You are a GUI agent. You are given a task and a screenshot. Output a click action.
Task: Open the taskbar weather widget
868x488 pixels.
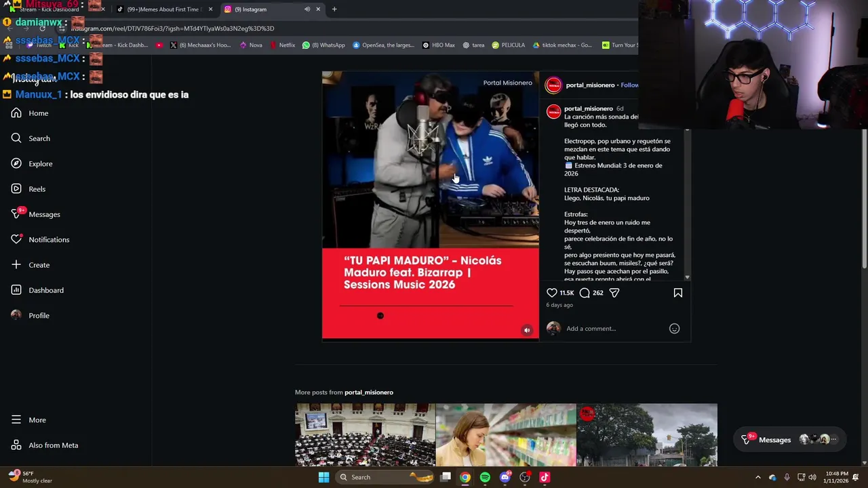coord(31,477)
